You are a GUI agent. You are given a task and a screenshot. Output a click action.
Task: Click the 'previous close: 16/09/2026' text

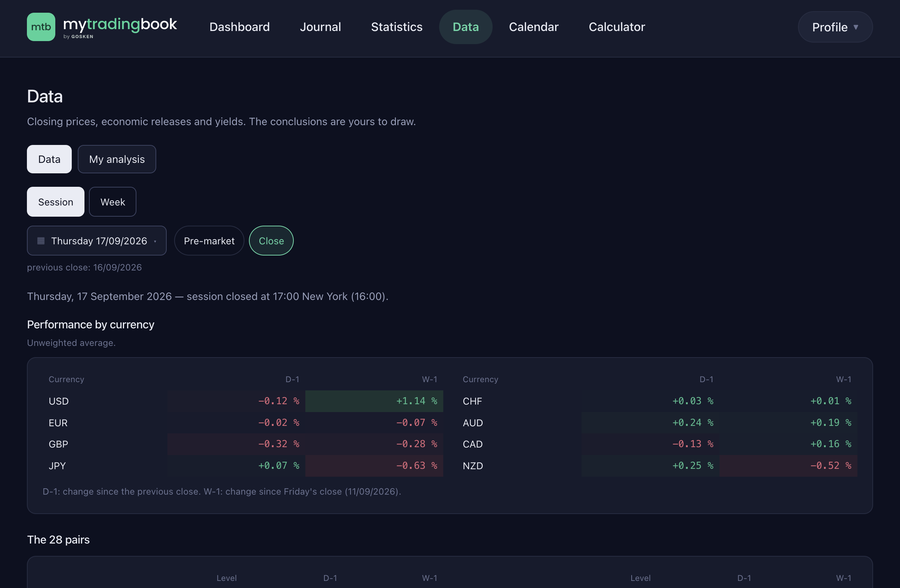coord(84,267)
